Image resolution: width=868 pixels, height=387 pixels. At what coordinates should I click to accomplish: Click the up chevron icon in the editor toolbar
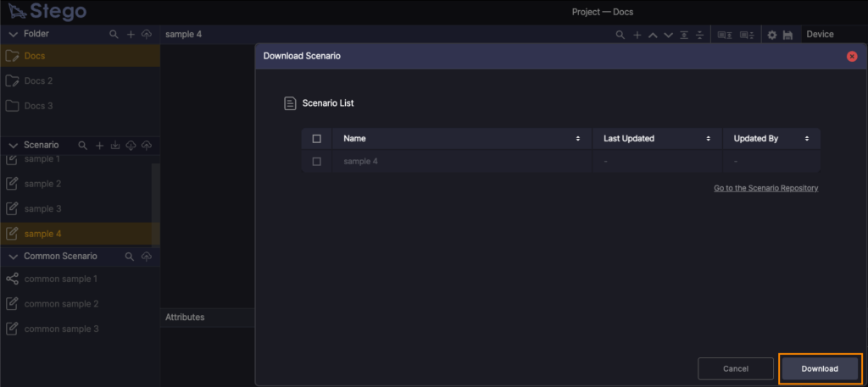point(652,35)
